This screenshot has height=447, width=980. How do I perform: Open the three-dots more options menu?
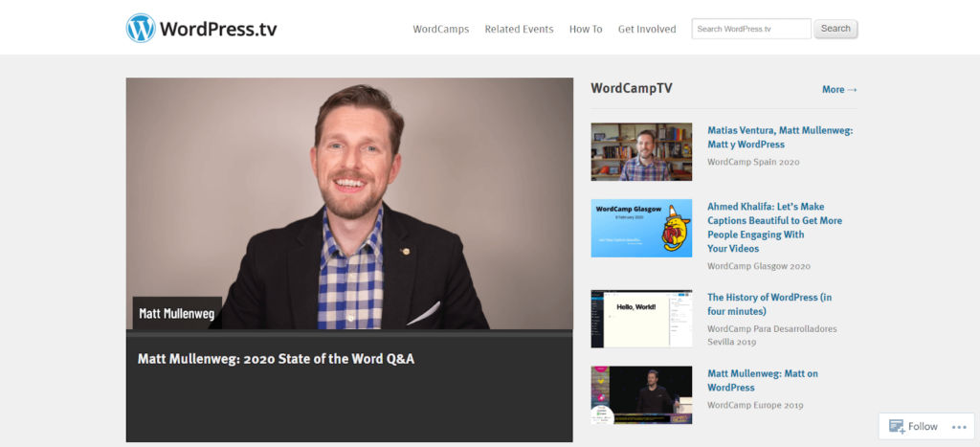(959, 427)
